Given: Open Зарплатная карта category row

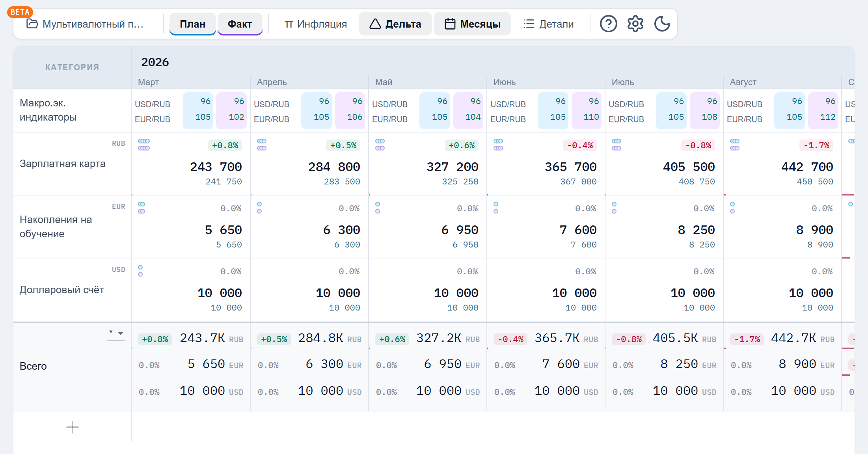Looking at the screenshot, I should pyautogui.click(x=63, y=164).
